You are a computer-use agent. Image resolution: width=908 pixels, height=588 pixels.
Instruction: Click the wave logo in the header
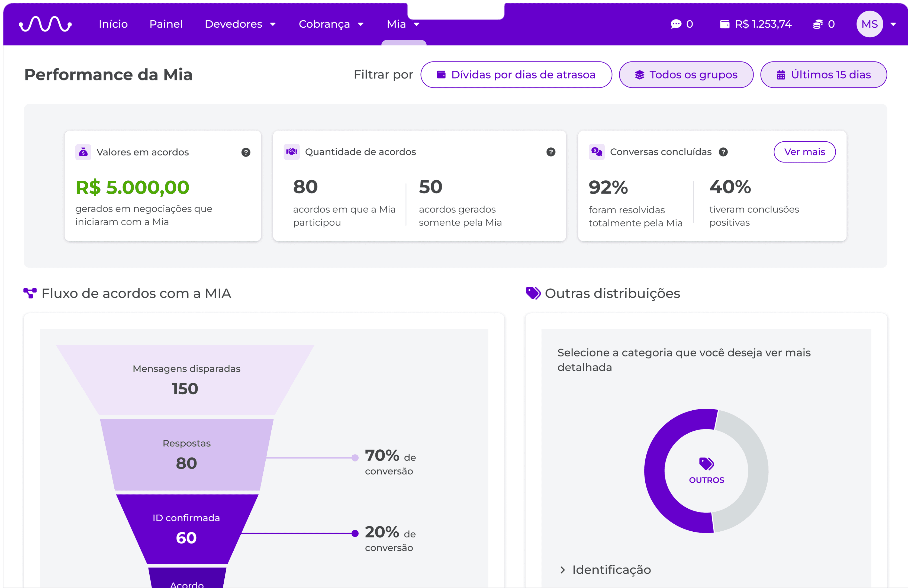point(46,24)
